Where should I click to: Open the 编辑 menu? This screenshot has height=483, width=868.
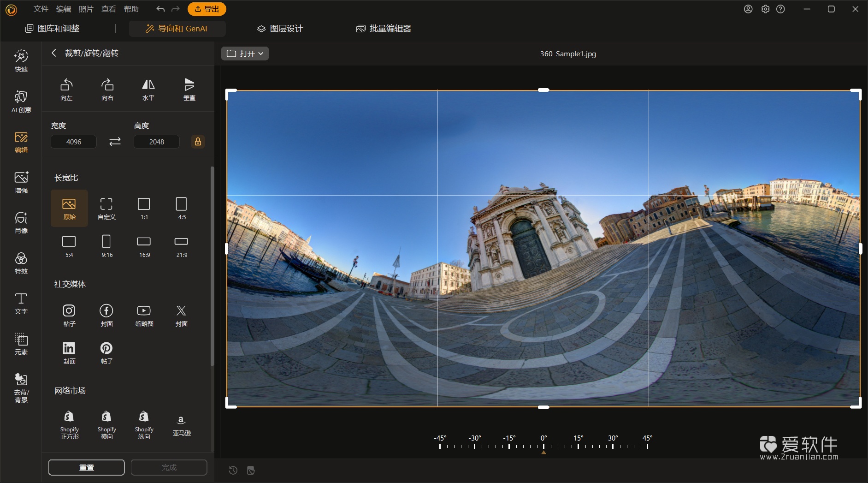(64, 9)
